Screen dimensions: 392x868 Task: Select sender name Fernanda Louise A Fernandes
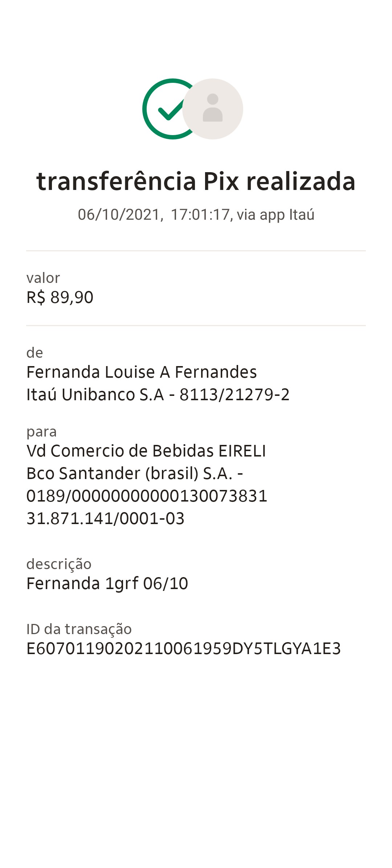pyautogui.click(x=142, y=372)
